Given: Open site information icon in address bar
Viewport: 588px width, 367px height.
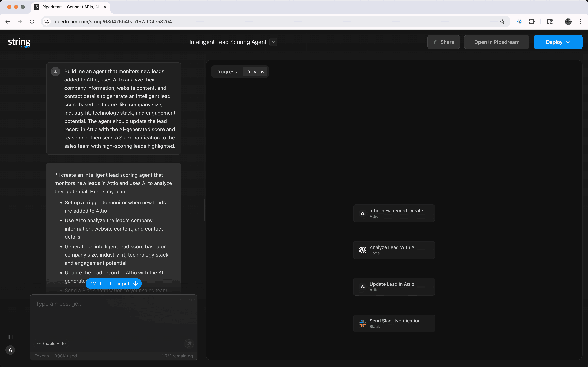Looking at the screenshot, I should click(47, 22).
